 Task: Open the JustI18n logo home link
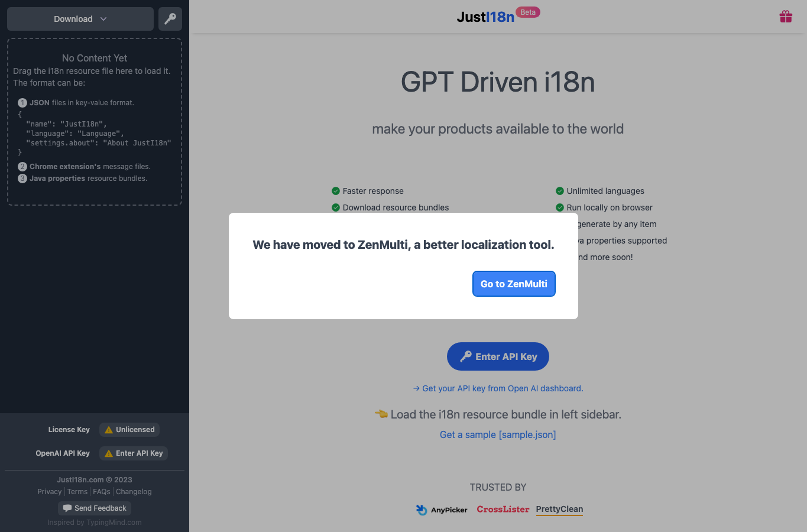coord(485,17)
